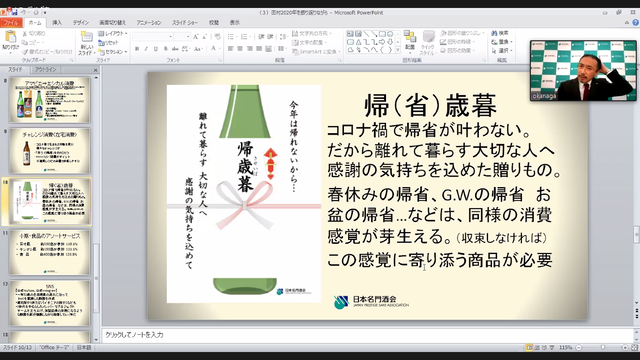Switch to the View (表示) tab
The image size is (640, 360).
pos(234,23)
